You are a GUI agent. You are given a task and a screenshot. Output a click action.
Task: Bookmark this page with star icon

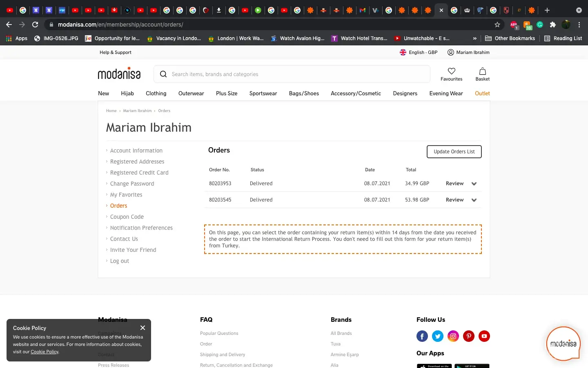pyautogui.click(x=497, y=25)
